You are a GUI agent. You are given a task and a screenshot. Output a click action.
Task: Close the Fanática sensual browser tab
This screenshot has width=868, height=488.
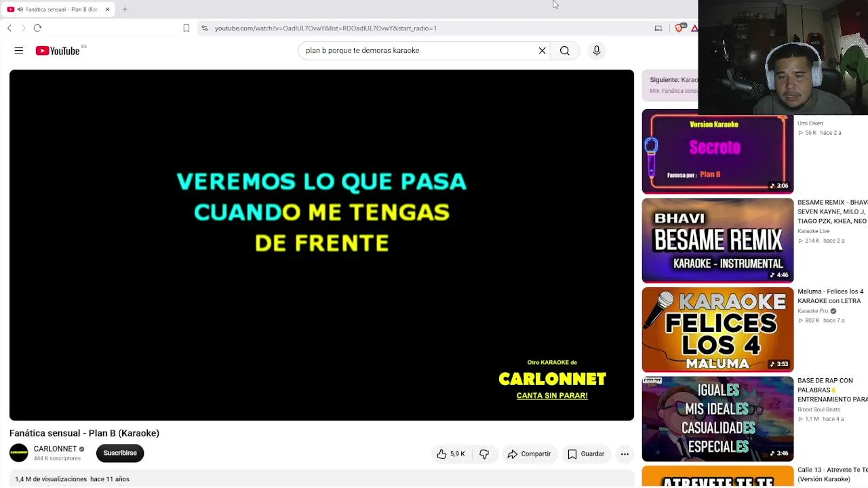pos(107,9)
